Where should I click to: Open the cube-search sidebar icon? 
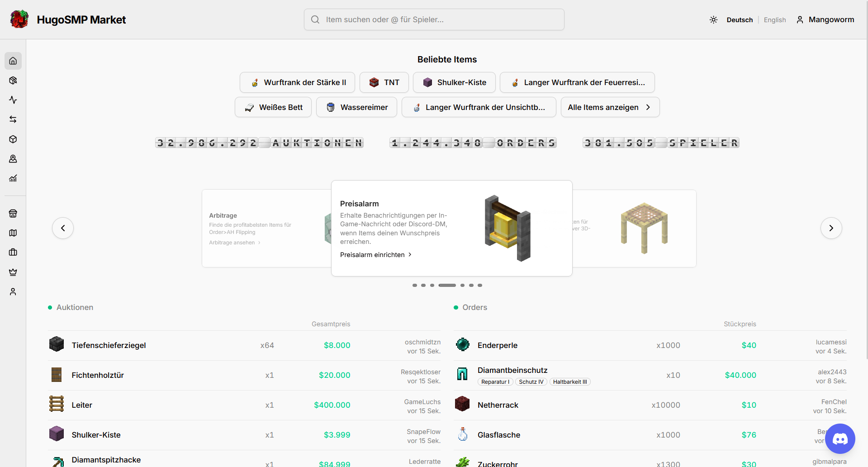point(13,81)
